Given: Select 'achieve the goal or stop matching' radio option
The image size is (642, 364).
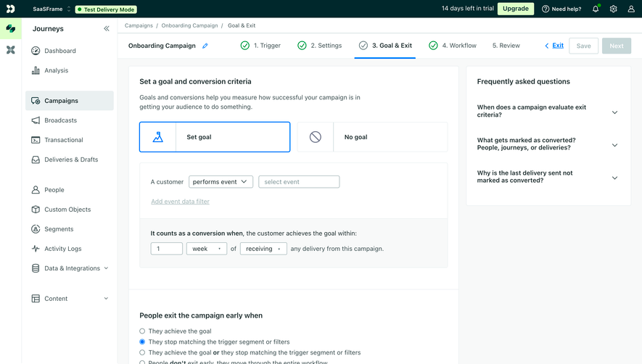Looking at the screenshot, I should pyautogui.click(x=142, y=352).
